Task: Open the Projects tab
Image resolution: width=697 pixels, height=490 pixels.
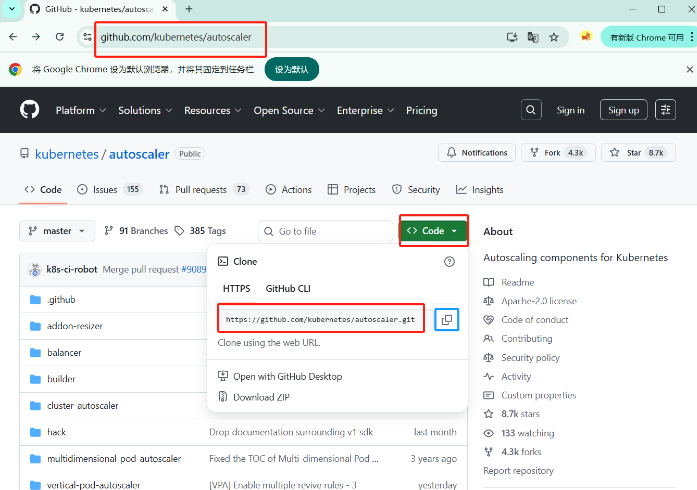Action: (351, 190)
